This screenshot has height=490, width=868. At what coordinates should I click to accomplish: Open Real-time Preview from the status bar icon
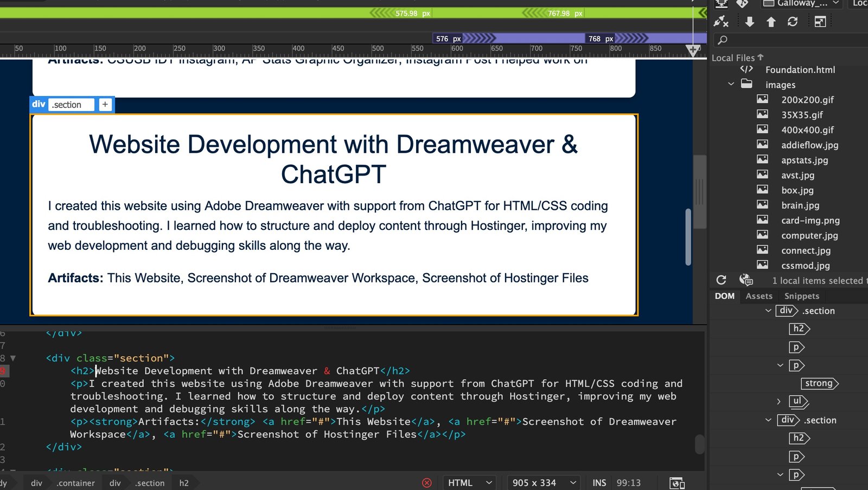(676, 482)
